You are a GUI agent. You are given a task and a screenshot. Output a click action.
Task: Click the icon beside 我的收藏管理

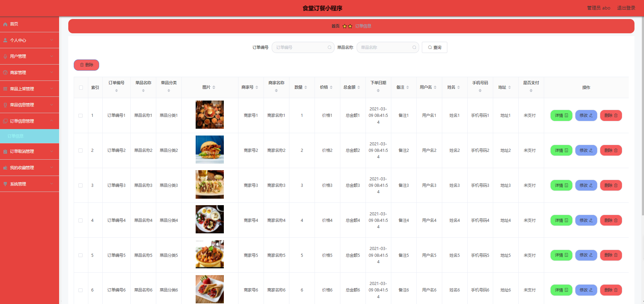[x=5, y=168]
